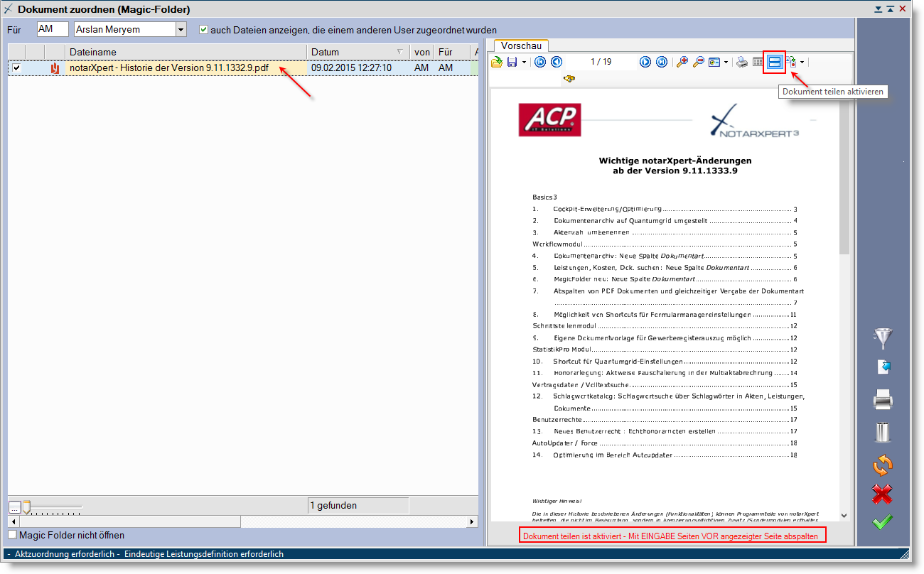Toggle the Dokument teilen split button
924x574 pixels.
tap(775, 63)
